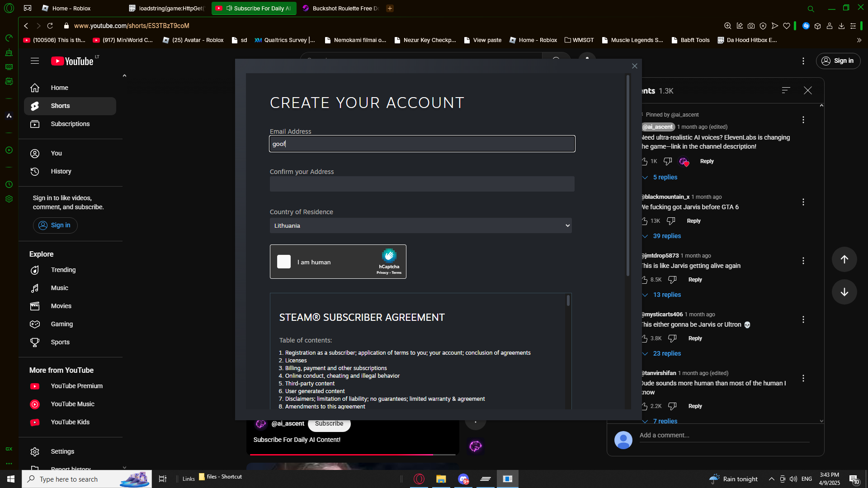Reload the current page

coord(50,26)
